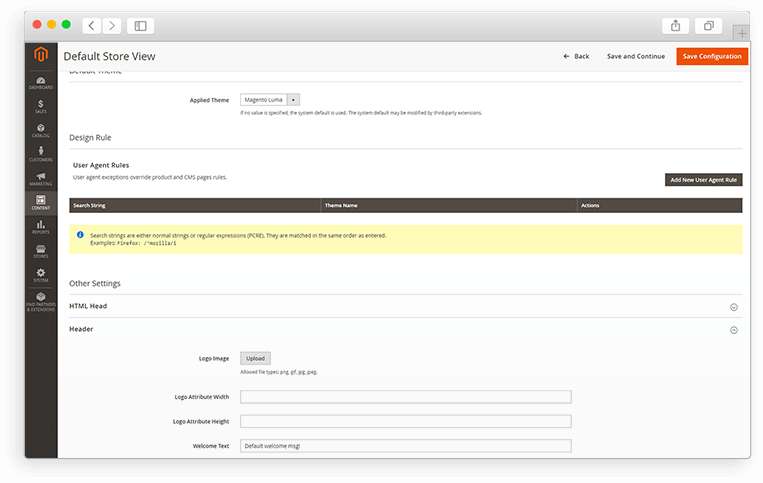Viewport: 763px width, 483px height.
Task: Open the Dashboard sidebar item
Action: pyautogui.click(x=41, y=83)
